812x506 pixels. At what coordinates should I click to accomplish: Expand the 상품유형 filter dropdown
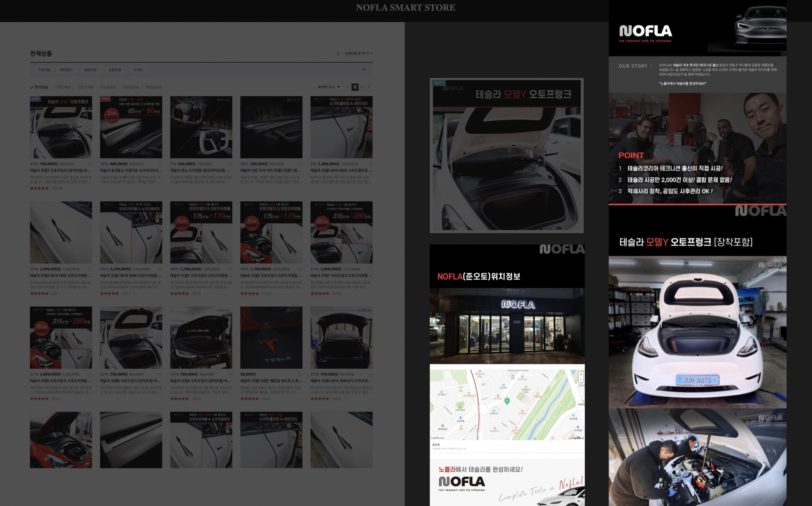(116, 70)
